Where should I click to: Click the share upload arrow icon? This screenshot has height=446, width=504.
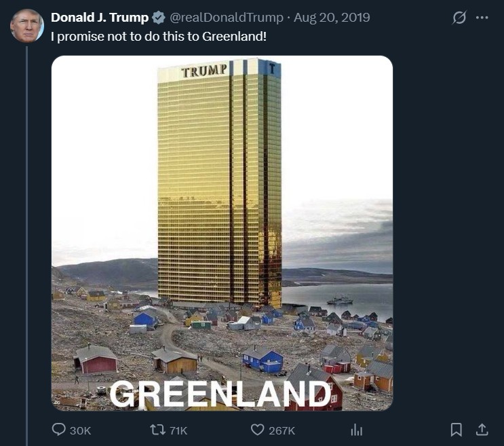click(x=482, y=430)
